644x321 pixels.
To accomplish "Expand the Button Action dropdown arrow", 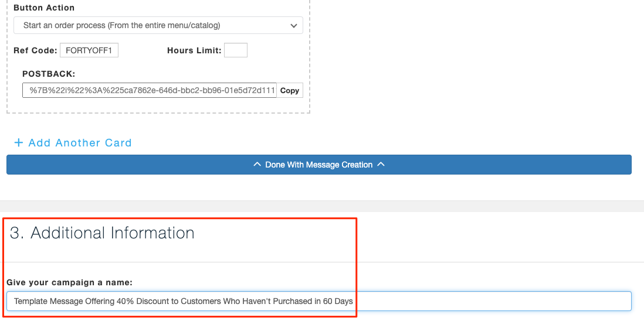I will click(294, 25).
